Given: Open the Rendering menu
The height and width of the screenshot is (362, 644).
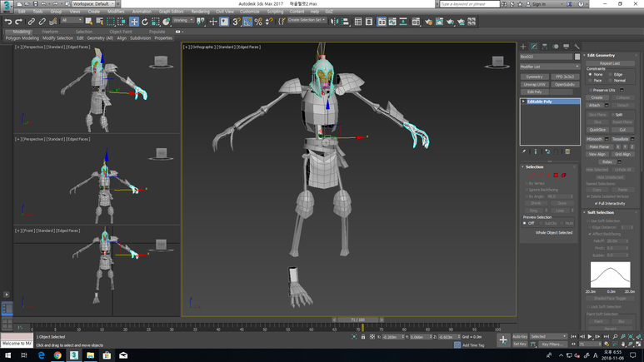Looking at the screenshot, I should (x=200, y=12).
